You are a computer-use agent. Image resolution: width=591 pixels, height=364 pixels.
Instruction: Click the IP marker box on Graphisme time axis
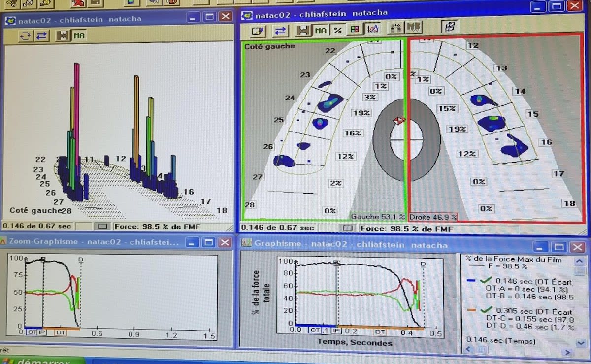click(337, 331)
